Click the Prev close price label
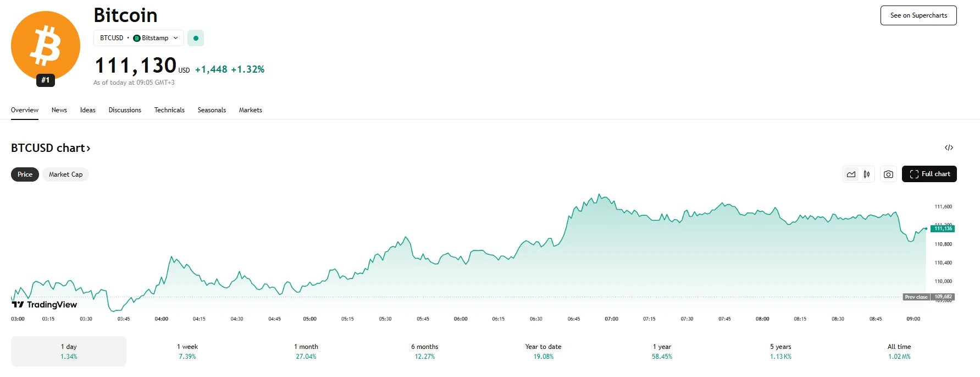The width and height of the screenshot is (980, 377). pos(916,297)
